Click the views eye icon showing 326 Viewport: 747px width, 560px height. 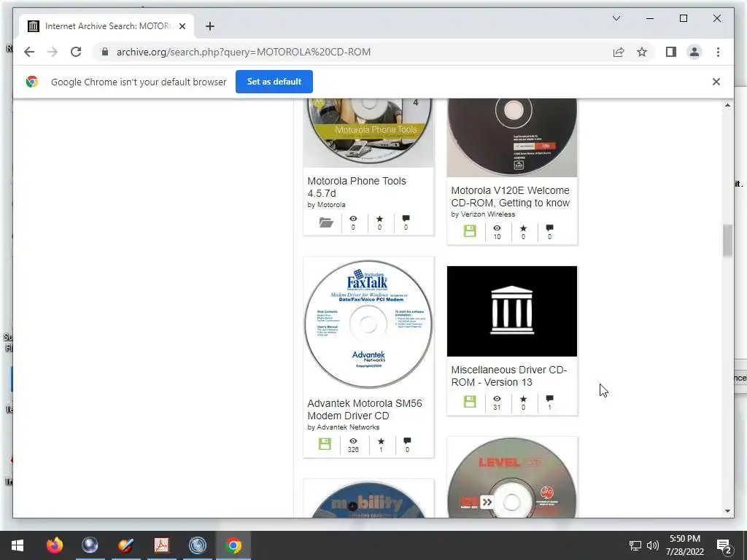(x=353, y=441)
